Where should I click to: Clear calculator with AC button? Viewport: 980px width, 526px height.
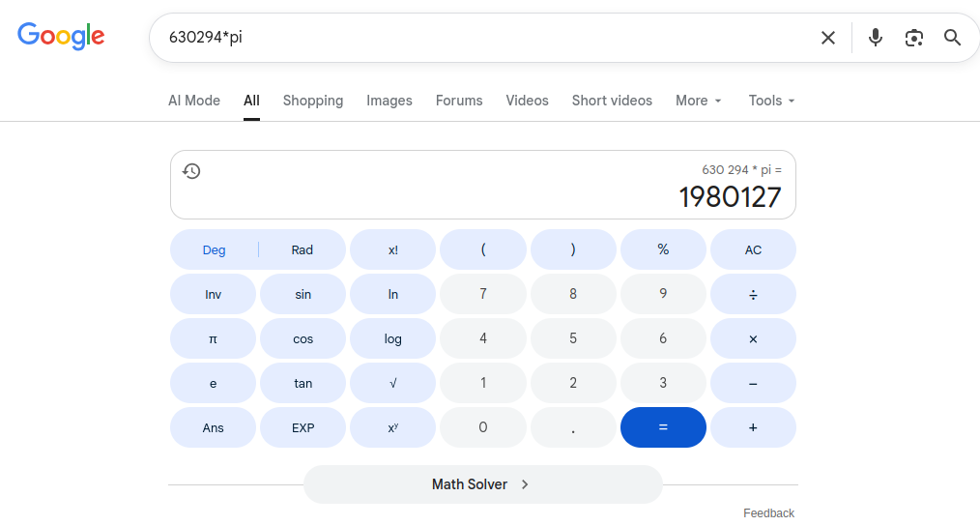(753, 249)
